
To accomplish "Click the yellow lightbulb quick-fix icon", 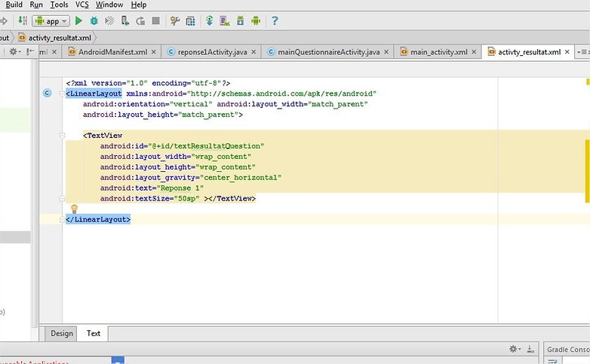I will pyautogui.click(x=74, y=209).
